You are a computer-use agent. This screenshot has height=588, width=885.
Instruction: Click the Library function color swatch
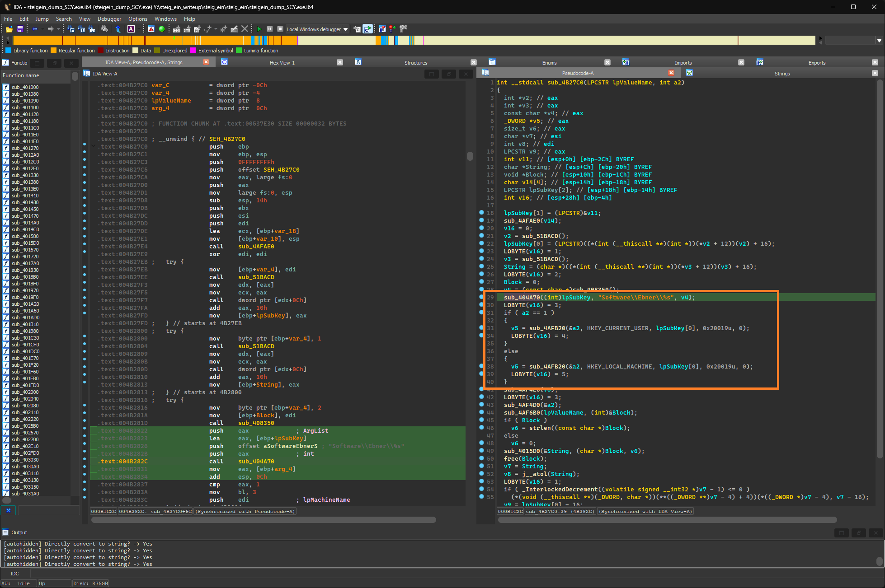coord(8,51)
